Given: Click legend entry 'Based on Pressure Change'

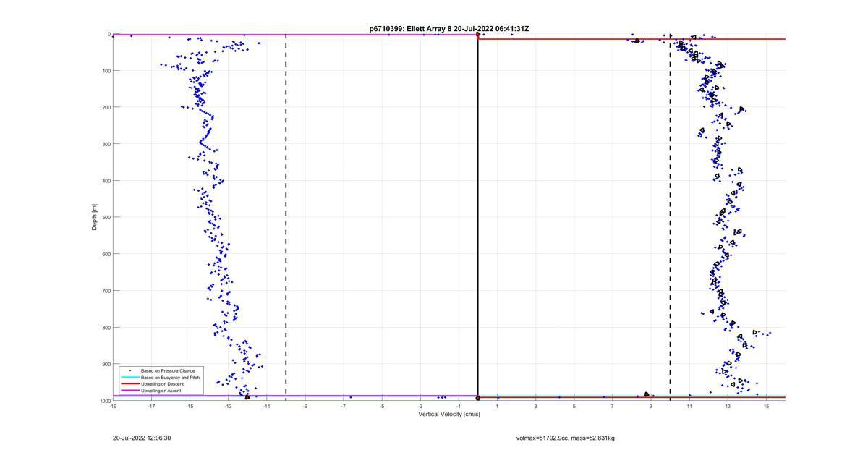Looking at the screenshot, I should click(168, 371).
